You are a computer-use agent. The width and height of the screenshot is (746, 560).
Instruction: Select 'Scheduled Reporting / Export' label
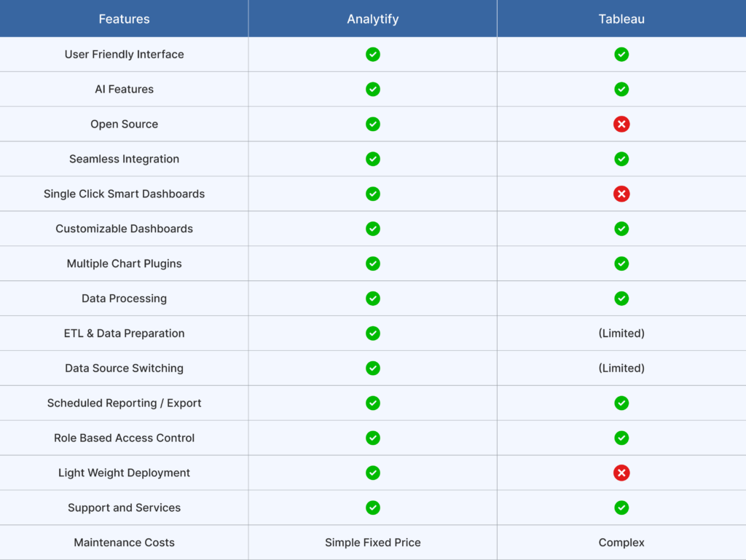coord(124,403)
